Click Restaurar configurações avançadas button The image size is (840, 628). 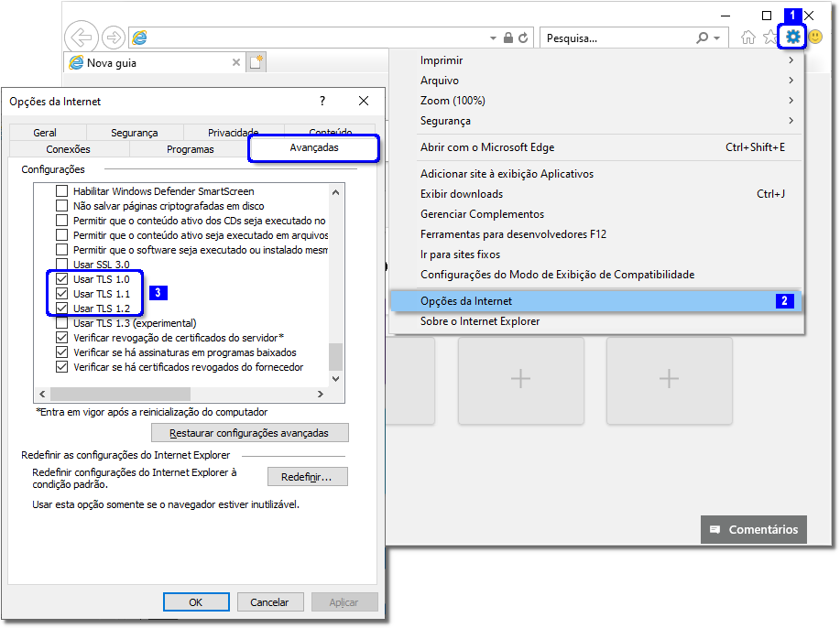click(x=250, y=433)
